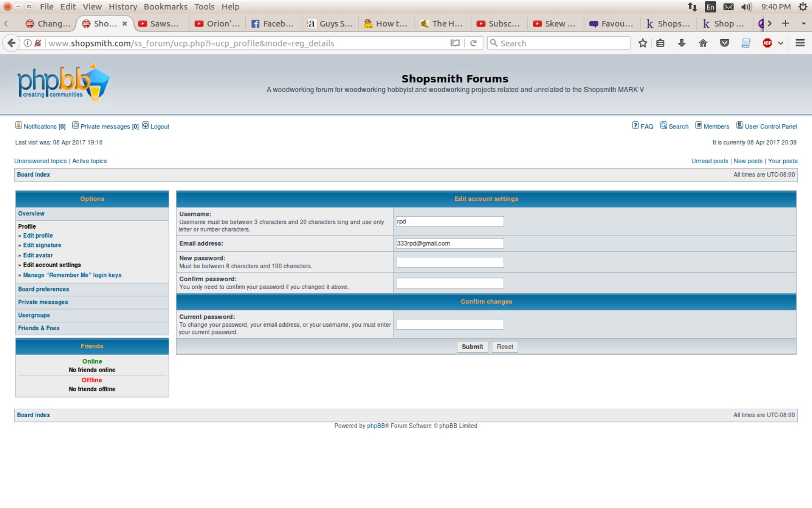Click the browser Search box
This screenshot has width=812, height=508.
pos(559,43)
